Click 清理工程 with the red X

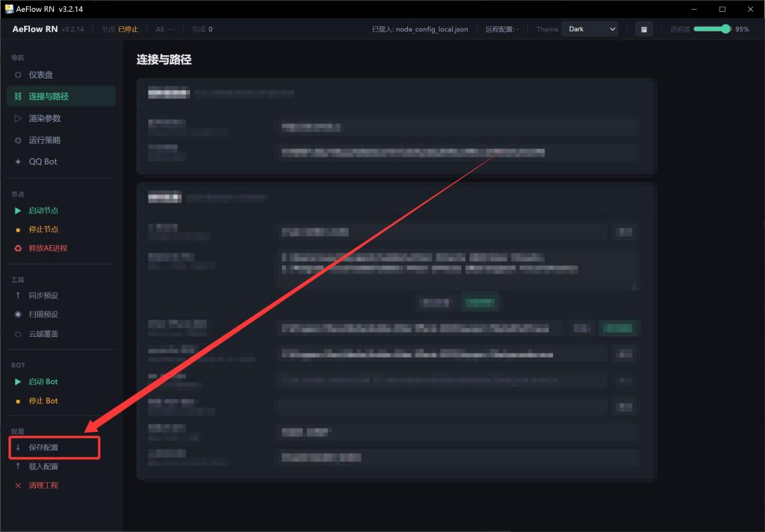43,485
